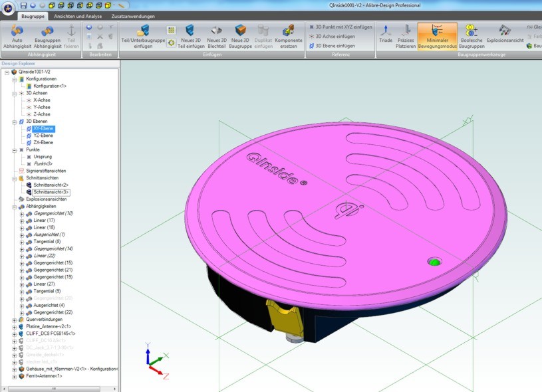Image resolution: width=542 pixels, height=392 pixels.
Task: Collapse the Schnittansichten node
Action: pos(15,178)
